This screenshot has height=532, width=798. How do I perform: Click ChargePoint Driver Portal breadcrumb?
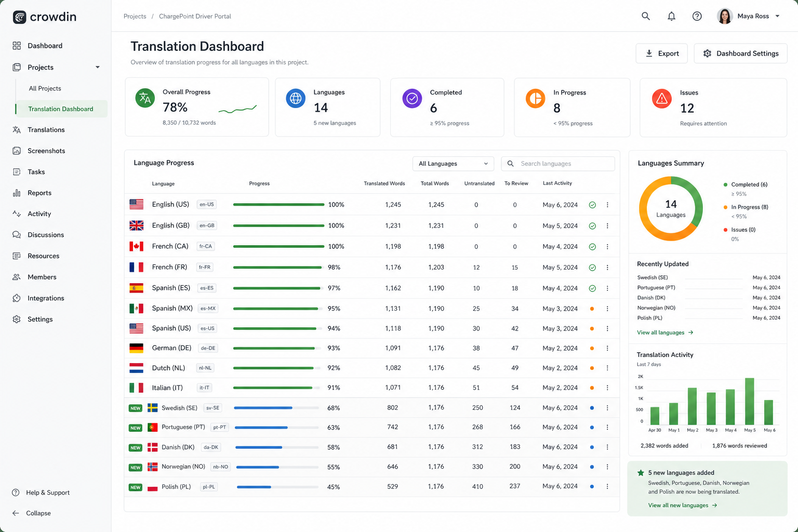click(x=195, y=16)
